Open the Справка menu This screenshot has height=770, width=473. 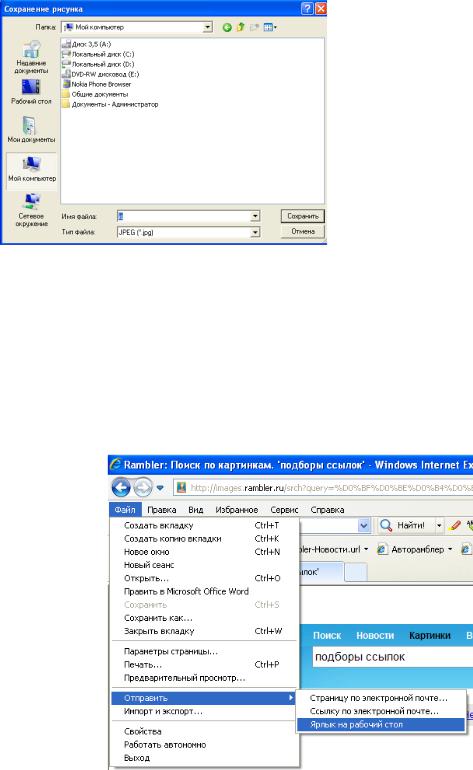pos(327,510)
